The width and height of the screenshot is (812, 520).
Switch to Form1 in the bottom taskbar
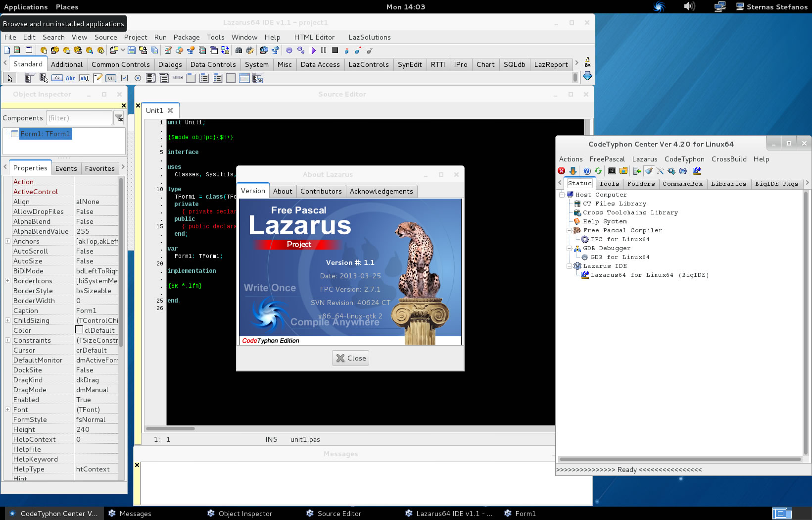coord(520,514)
